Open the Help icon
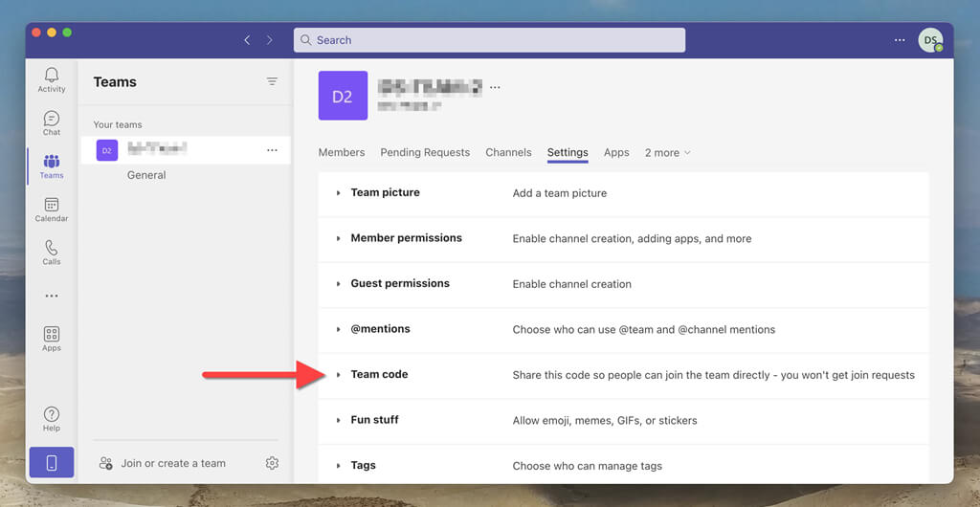This screenshot has height=507, width=980. [x=52, y=418]
